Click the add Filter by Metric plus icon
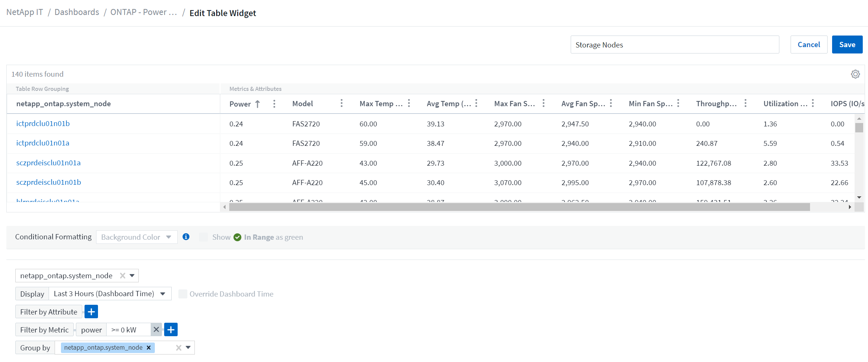The width and height of the screenshot is (868, 362). (x=171, y=329)
